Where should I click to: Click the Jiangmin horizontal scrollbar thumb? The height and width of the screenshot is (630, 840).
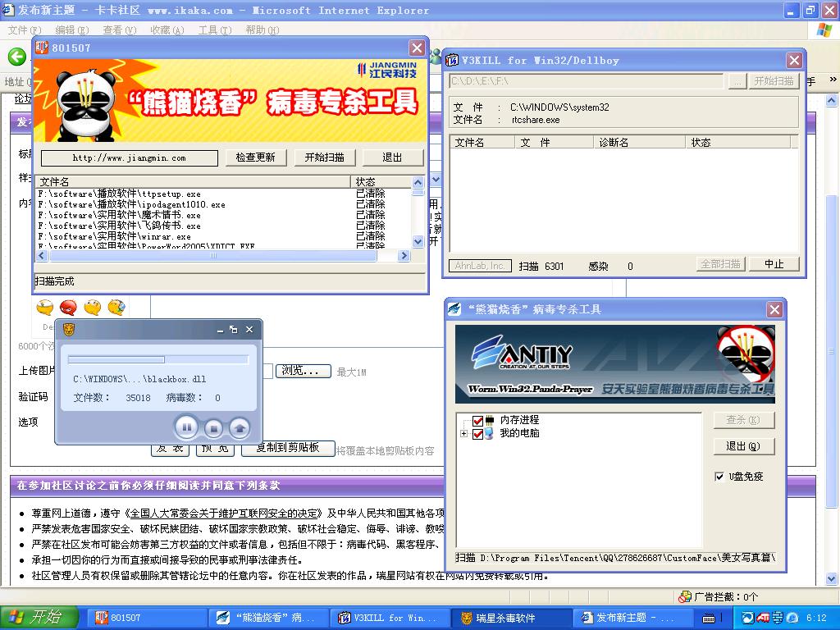coord(213,256)
